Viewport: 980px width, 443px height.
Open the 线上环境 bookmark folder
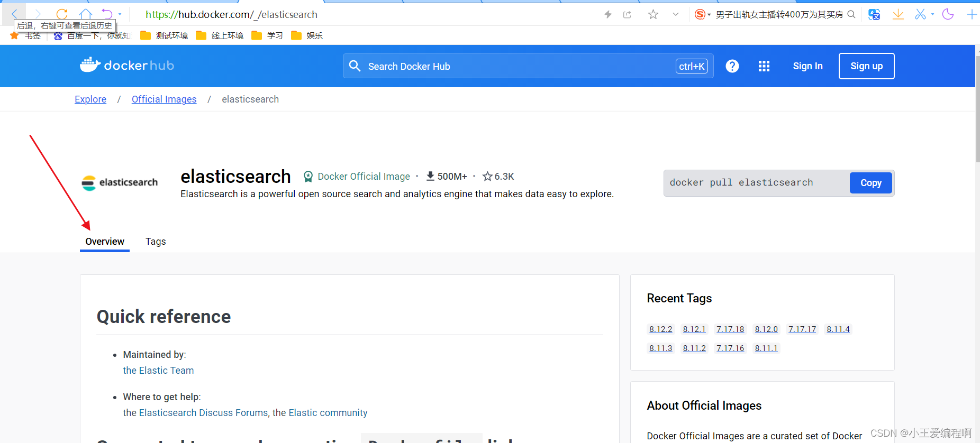pyautogui.click(x=220, y=36)
